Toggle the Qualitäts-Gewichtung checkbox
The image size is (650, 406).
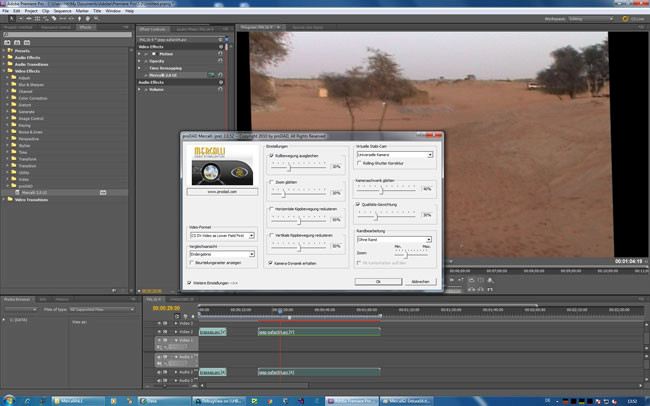[358, 204]
